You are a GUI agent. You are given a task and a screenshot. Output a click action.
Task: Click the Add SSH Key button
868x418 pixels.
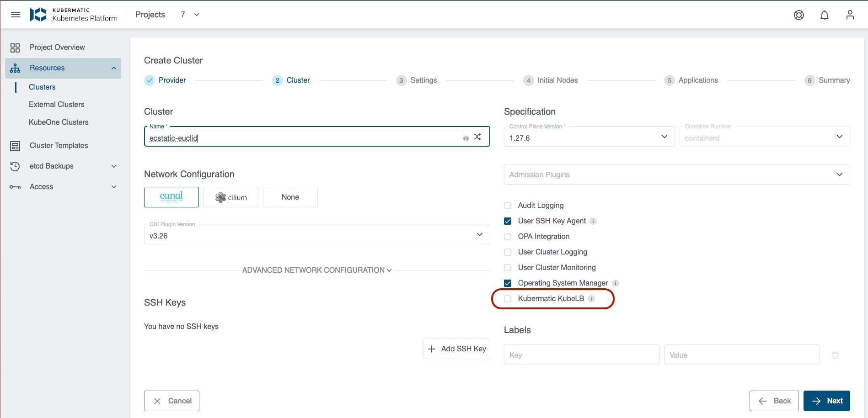456,349
